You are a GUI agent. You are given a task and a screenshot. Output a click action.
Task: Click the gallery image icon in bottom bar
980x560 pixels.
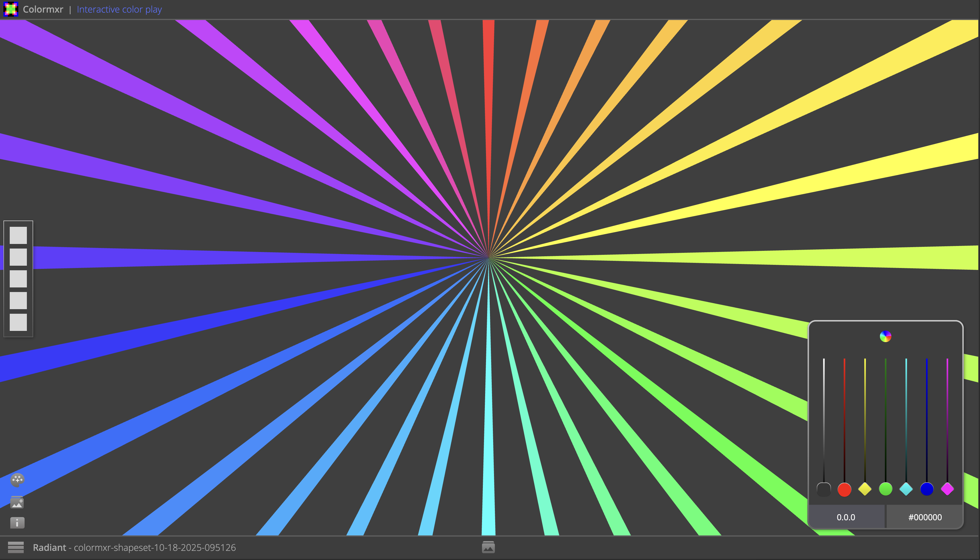pyautogui.click(x=488, y=547)
